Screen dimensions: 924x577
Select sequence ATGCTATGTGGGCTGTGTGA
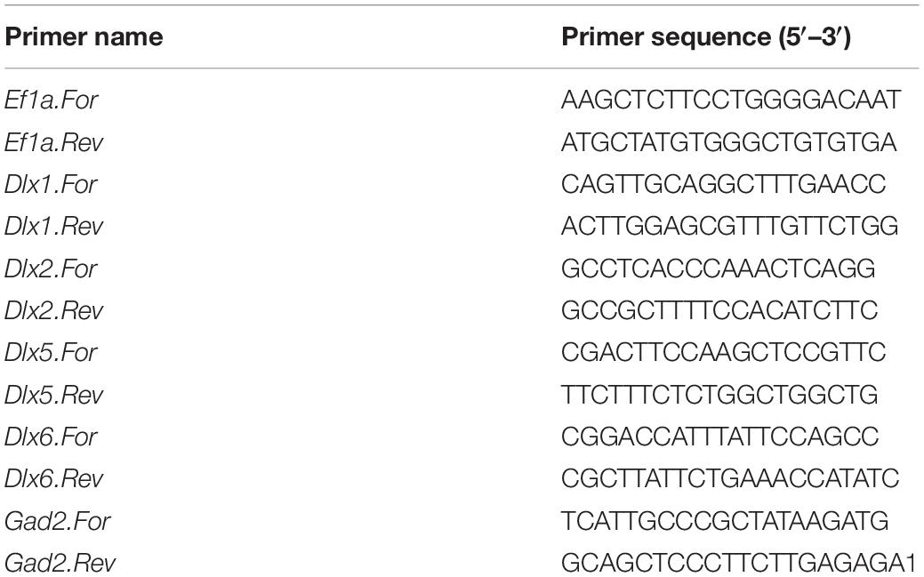click(729, 142)
